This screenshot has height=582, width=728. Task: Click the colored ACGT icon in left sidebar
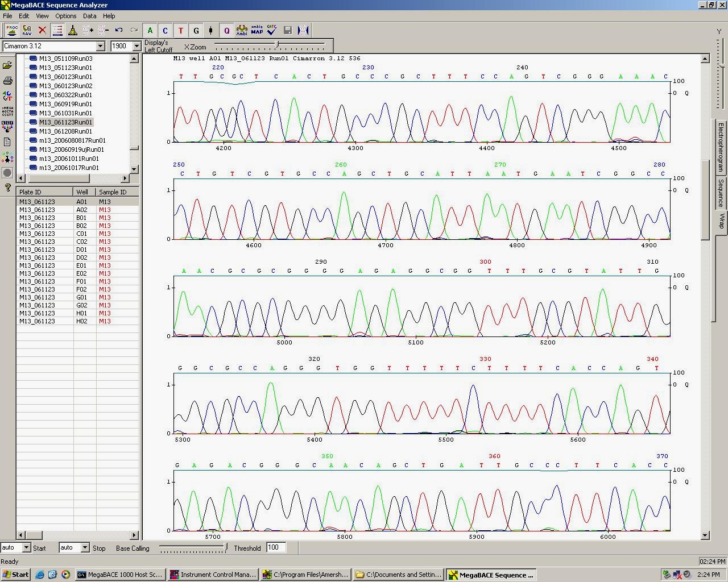pos(7,96)
